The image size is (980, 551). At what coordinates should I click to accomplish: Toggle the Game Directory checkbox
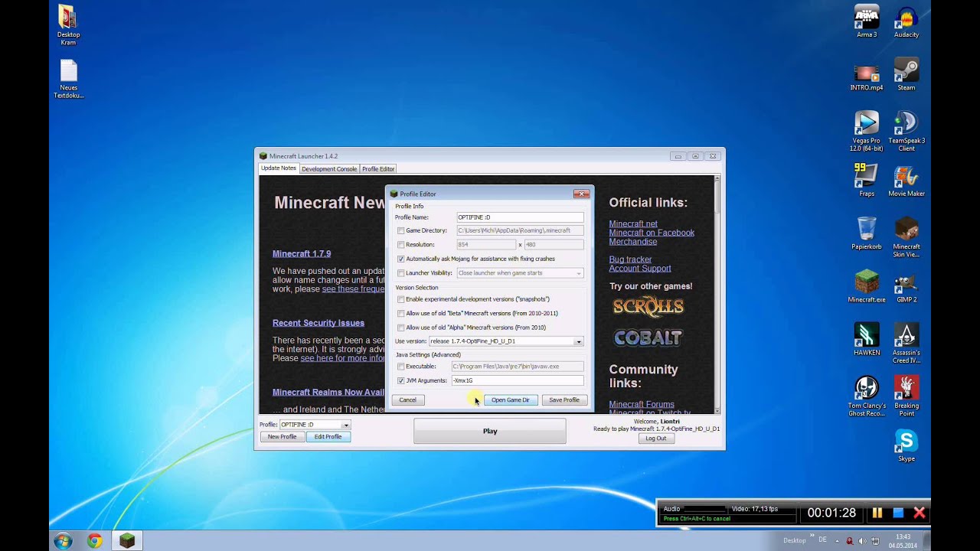click(400, 230)
